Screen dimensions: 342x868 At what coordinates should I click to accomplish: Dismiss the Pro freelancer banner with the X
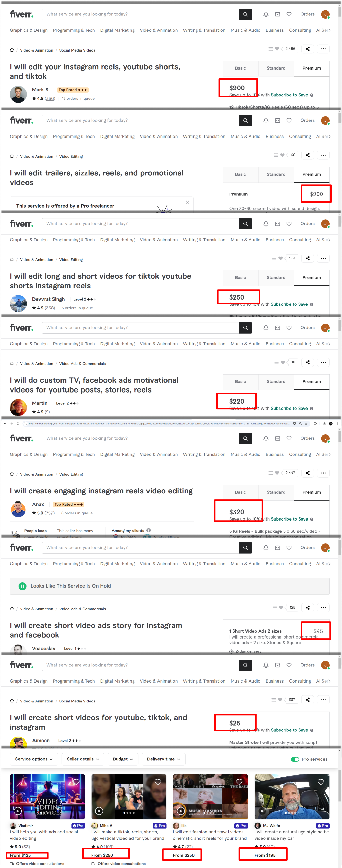pyautogui.click(x=188, y=202)
